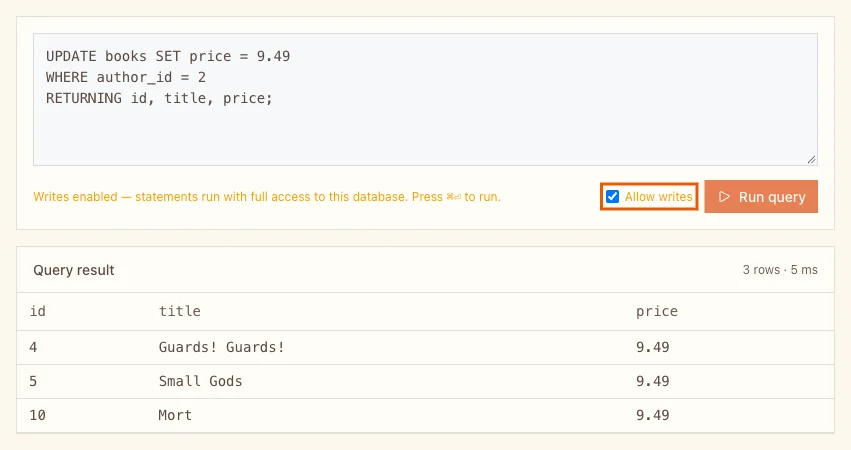Grab the textarea resize handle corner
The height and width of the screenshot is (450, 851).
[x=811, y=160]
